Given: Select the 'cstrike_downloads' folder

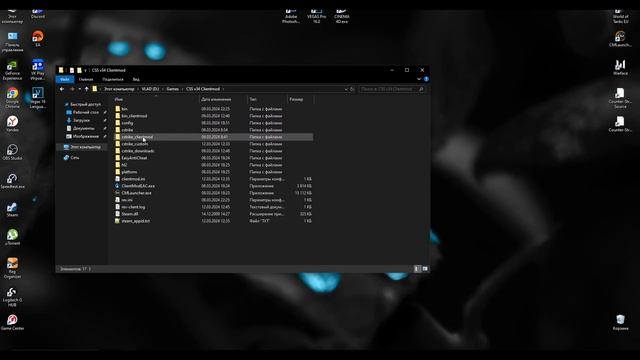Looking at the screenshot, I should (x=213, y=151).
